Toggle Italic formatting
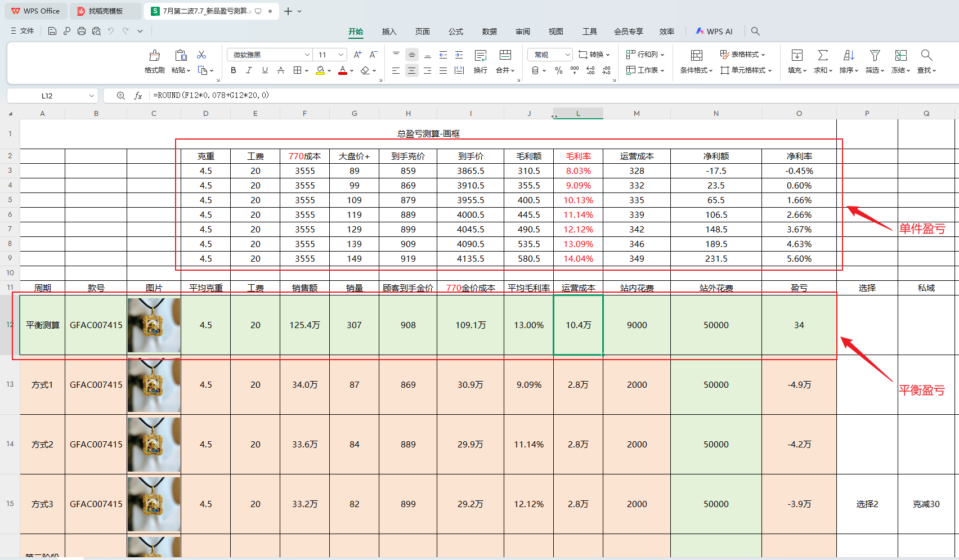This screenshot has height=560, width=959. pyautogui.click(x=249, y=70)
